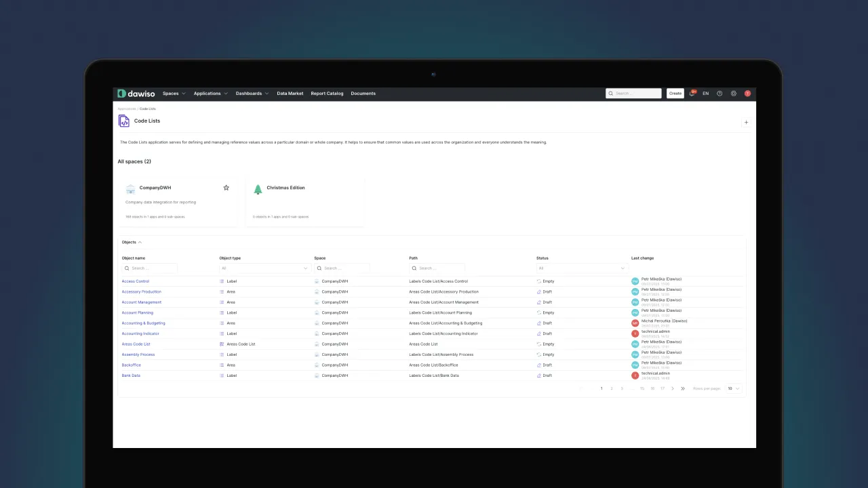Viewport: 868px width, 488px height.
Task: Open the Bank Data object link
Action: click(132, 375)
